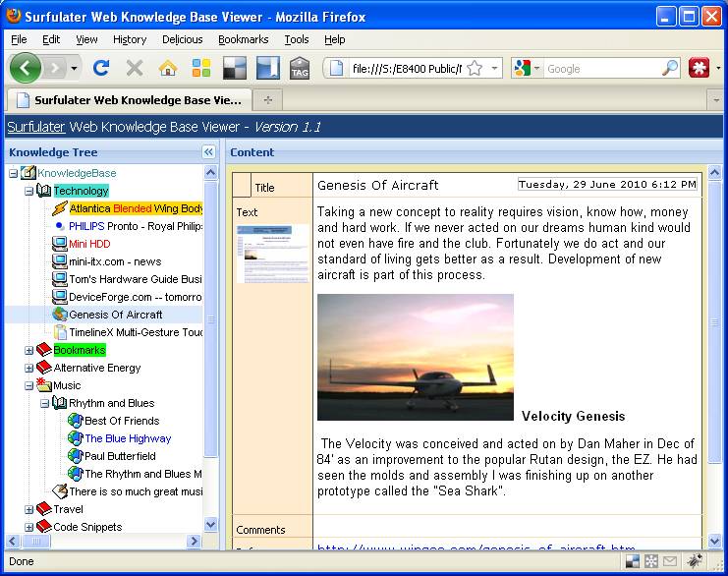Click the Delicious black-and-white bookmarks icon

(x=235, y=68)
